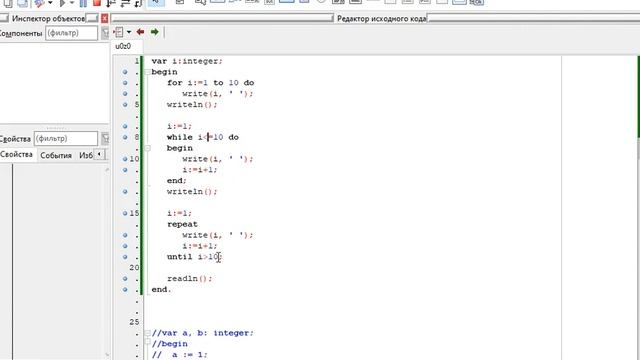Viewport: 640px width, 360px height.
Task: Click the 'i:=i+1;' line inside while
Action: [x=200, y=170]
